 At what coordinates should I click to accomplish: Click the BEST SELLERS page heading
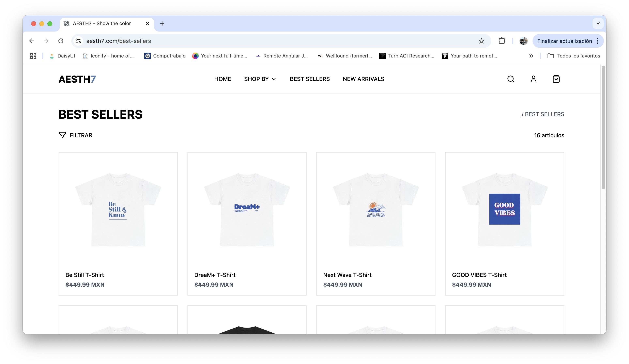(101, 114)
